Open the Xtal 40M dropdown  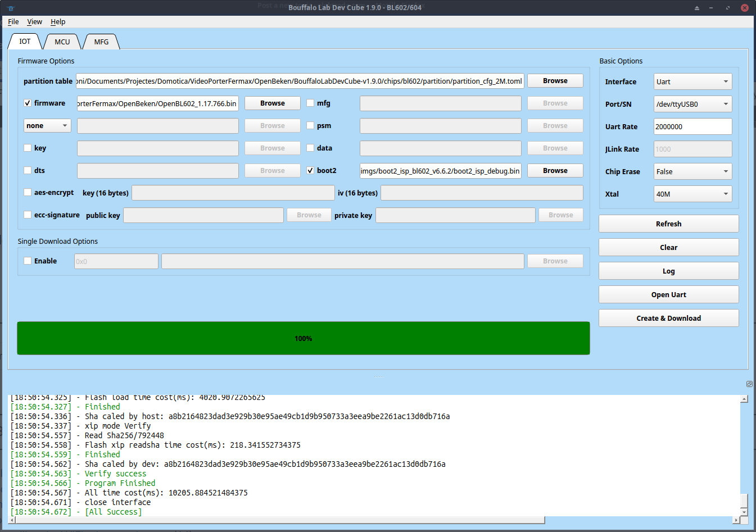point(692,194)
